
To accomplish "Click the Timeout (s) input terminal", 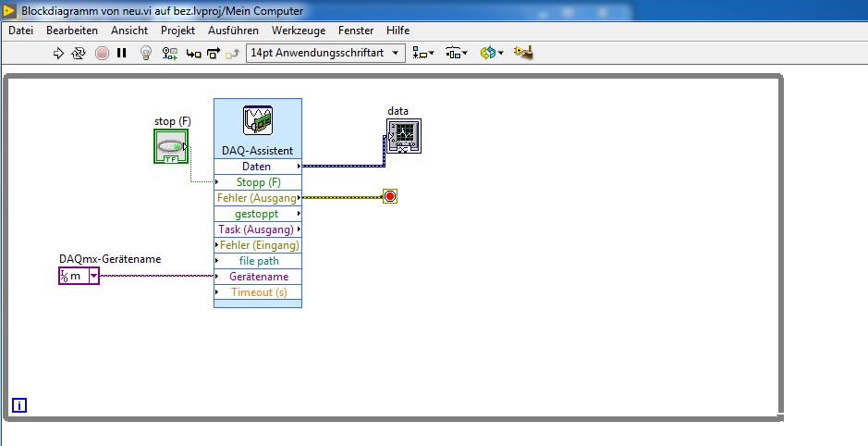I will (257, 292).
